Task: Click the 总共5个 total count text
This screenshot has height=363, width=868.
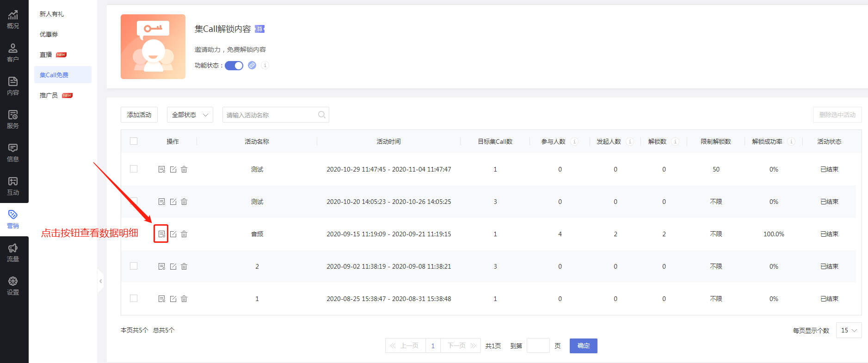Action: click(164, 330)
